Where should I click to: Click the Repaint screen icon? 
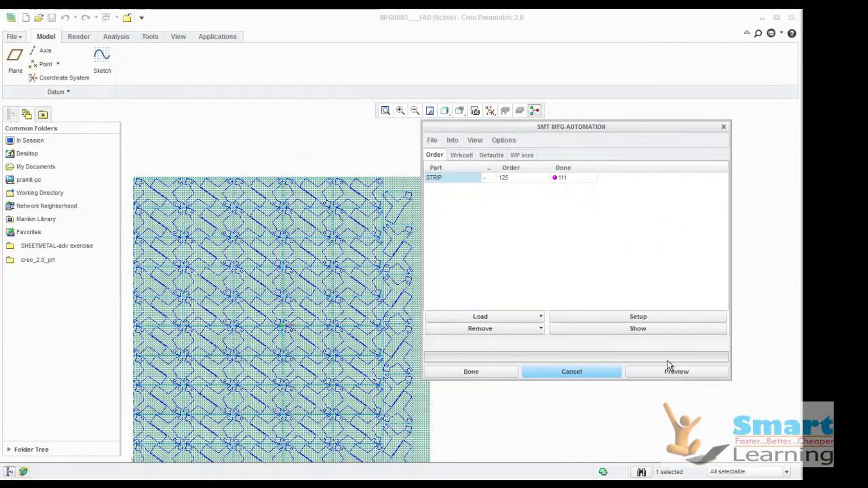pos(430,111)
